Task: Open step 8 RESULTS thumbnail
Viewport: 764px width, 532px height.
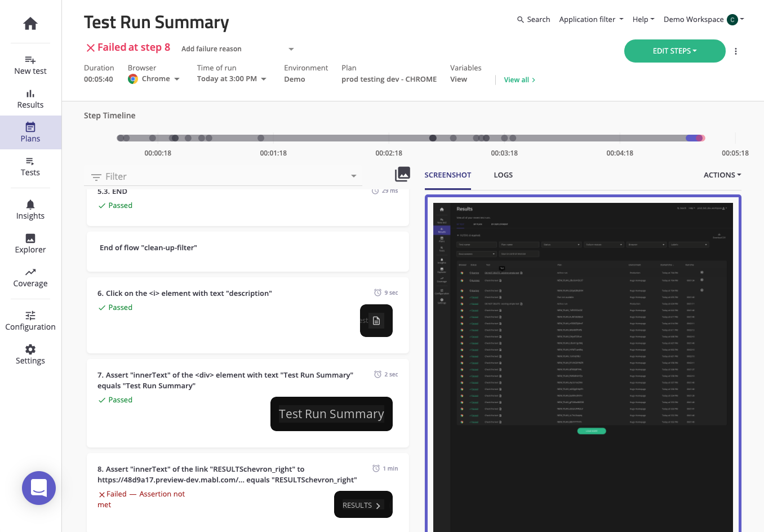Action: [x=363, y=504]
